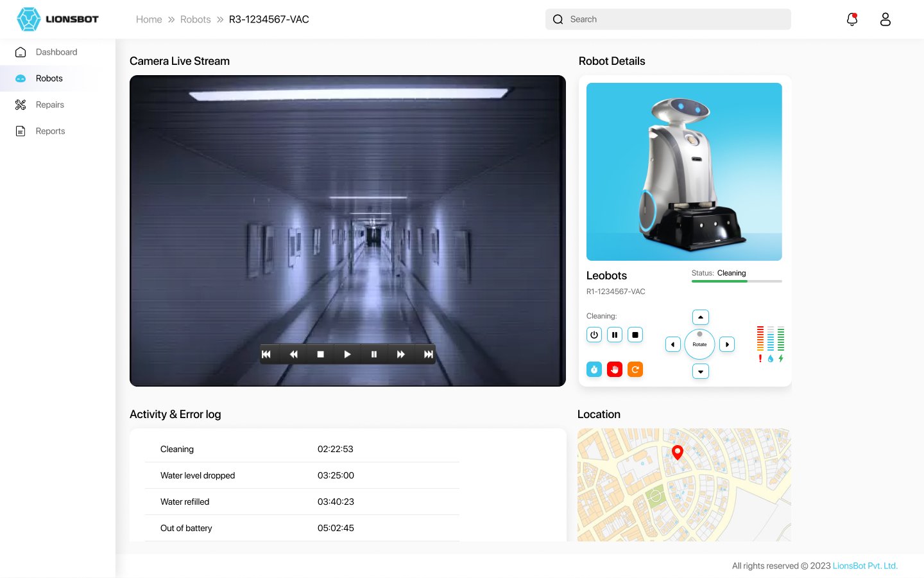Screen dimensions: 924x578
Task: Stop the camera live stream
Action: [x=320, y=354]
